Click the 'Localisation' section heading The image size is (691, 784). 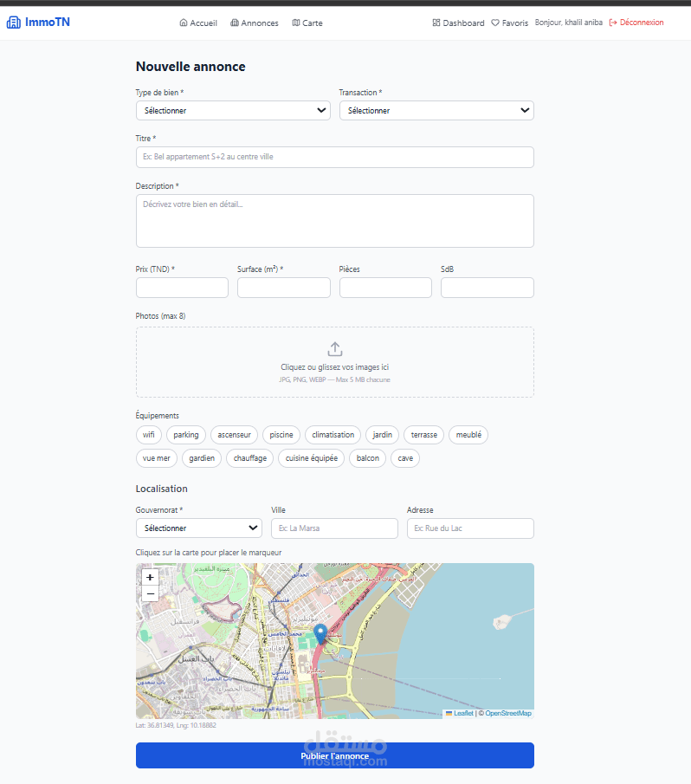[x=161, y=489]
